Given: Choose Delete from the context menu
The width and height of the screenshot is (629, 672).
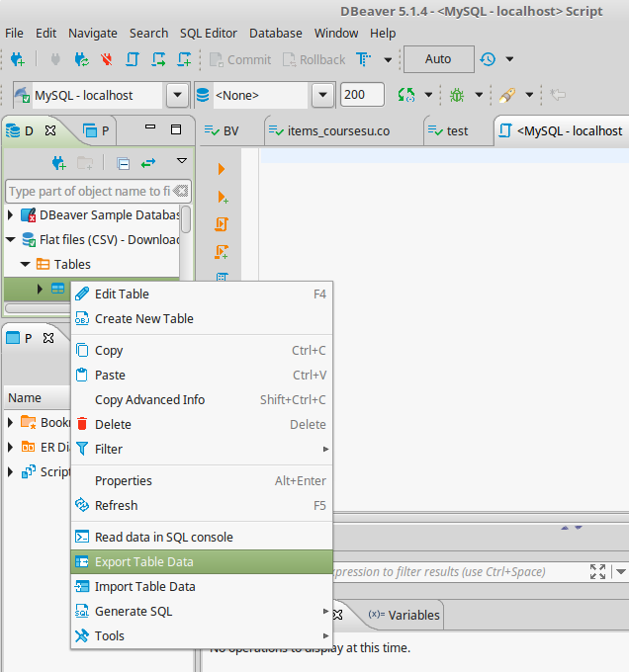Looking at the screenshot, I should (202, 424).
